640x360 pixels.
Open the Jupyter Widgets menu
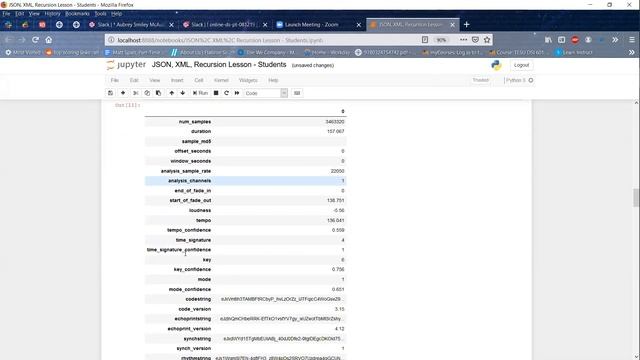point(248,80)
